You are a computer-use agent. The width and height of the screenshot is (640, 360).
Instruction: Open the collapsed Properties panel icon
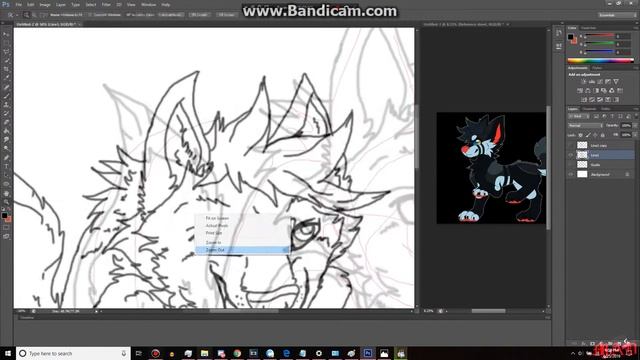point(559,47)
